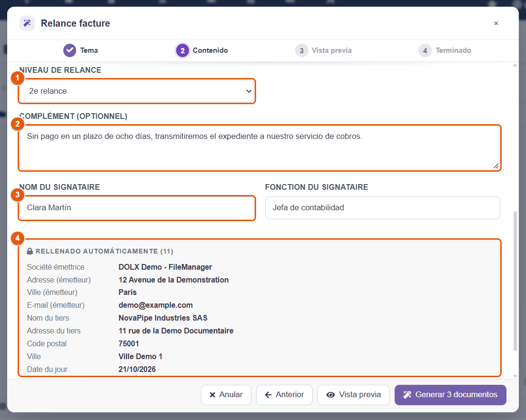Click the Société émettrice label
Image resolution: width=526 pixels, height=420 pixels.
[x=56, y=267]
